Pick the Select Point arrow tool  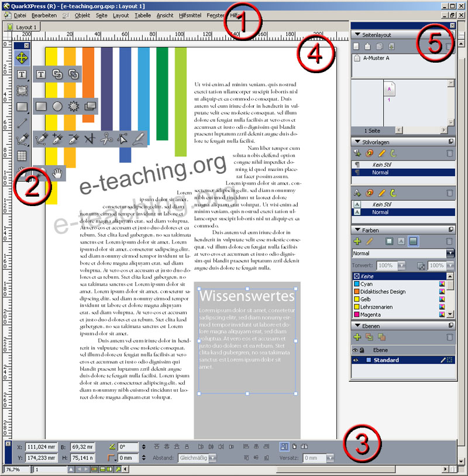tap(122, 139)
